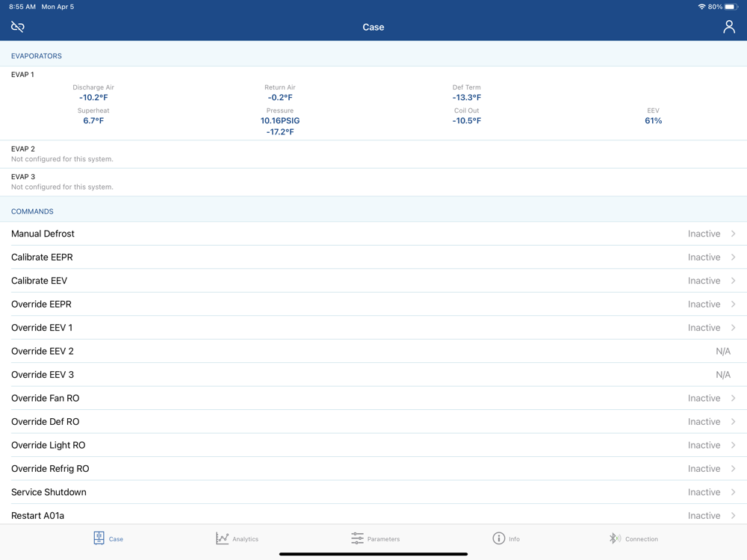This screenshot has width=747, height=560.
Task: Open the Service Shutdown command
Action: pos(373,492)
